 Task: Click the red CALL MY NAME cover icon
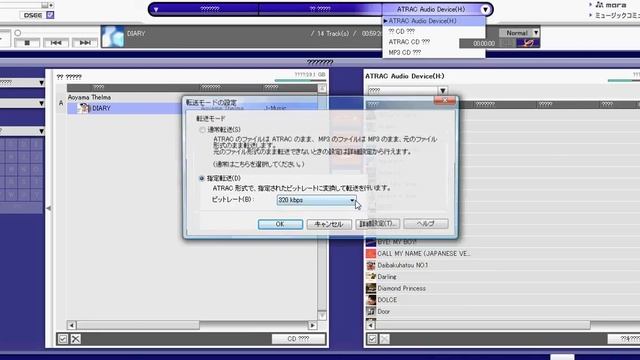point(371,253)
